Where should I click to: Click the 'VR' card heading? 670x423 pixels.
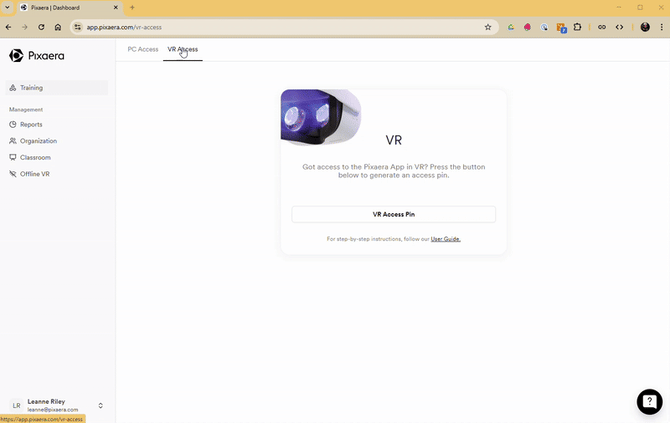[x=394, y=140]
